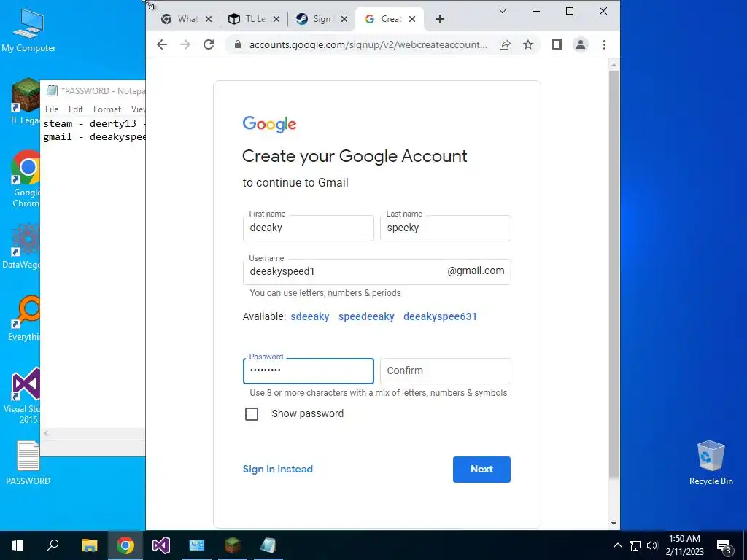
Task: Select My Computer desktop icon
Action: [x=28, y=31]
